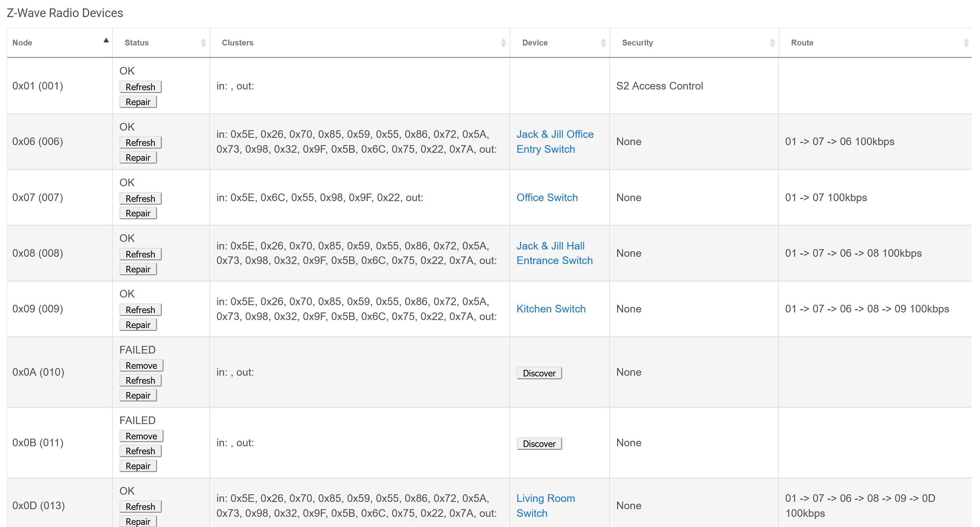Click route 01 -> 07 -> 06 -> 08 100kbps
This screenshot has height=527, width=980.
pos(853,253)
